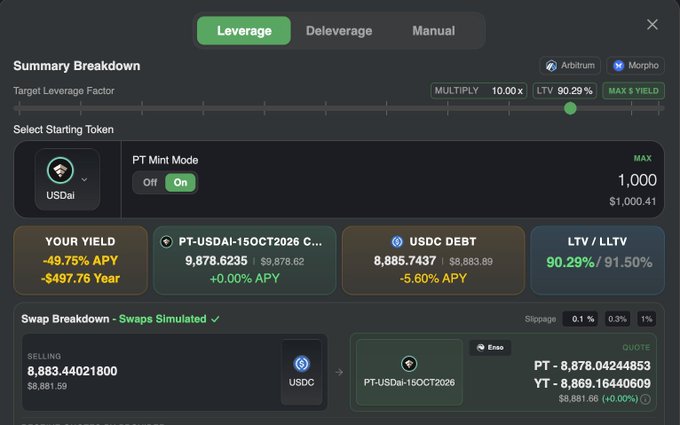Click the MAX amount link
This screenshot has width=680, height=425.
pos(642,158)
